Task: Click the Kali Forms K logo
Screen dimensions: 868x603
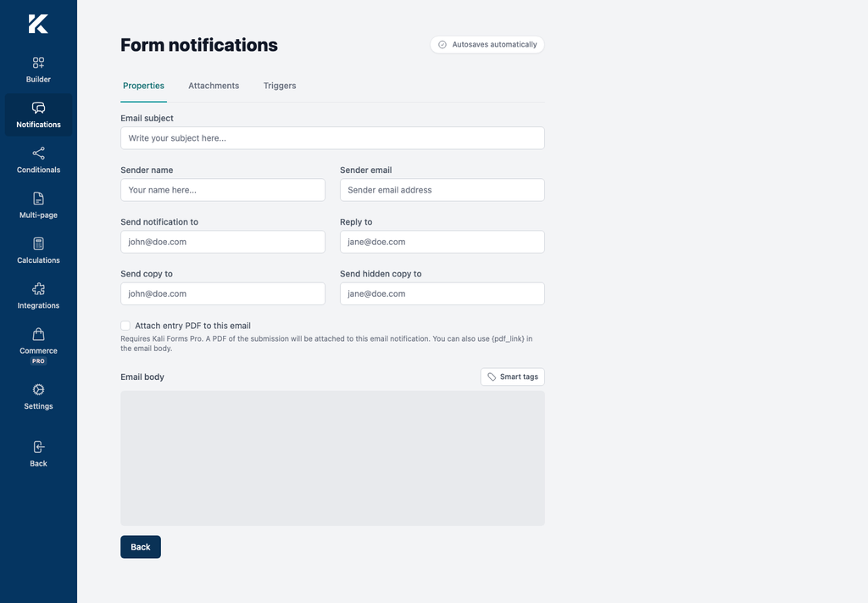Action: [38, 24]
